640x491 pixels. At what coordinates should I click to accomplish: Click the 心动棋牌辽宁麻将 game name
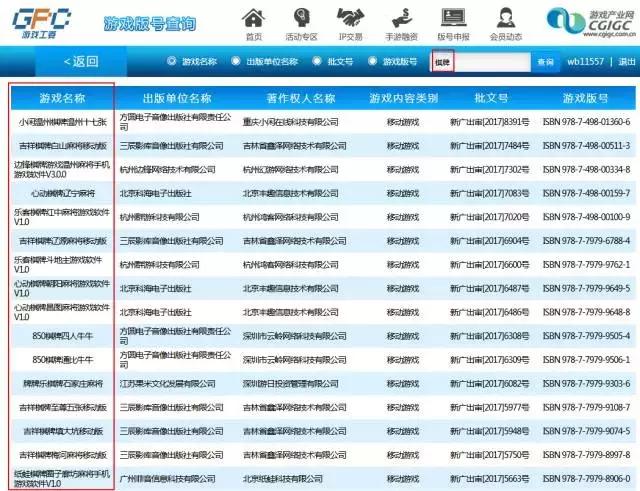pos(62,193)
